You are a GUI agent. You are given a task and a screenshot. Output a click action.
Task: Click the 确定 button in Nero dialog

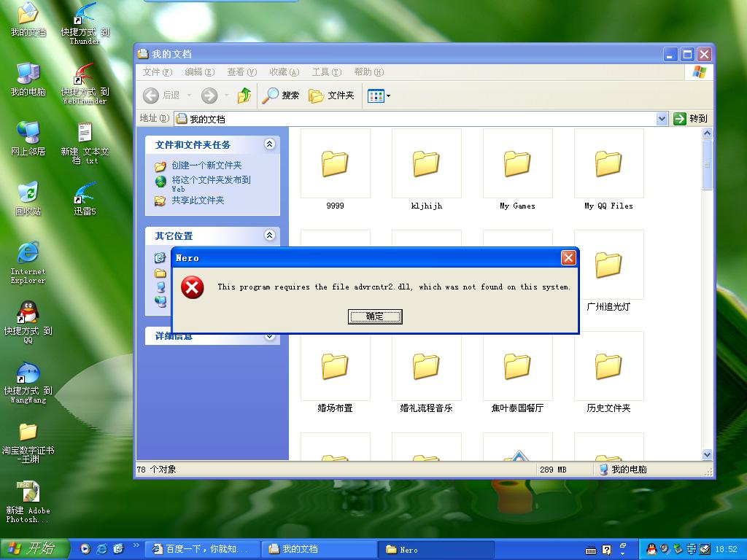[x=375, y=316]
